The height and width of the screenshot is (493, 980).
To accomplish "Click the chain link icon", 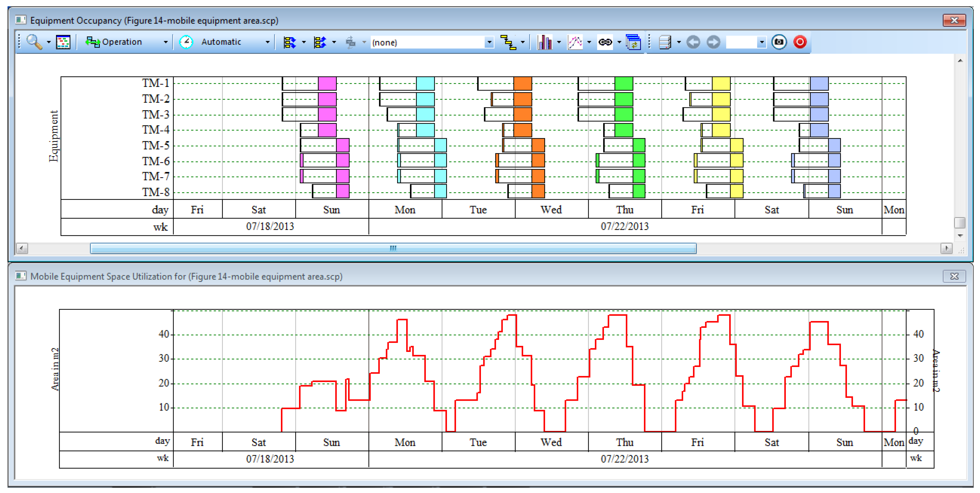I will coord(605,42).
